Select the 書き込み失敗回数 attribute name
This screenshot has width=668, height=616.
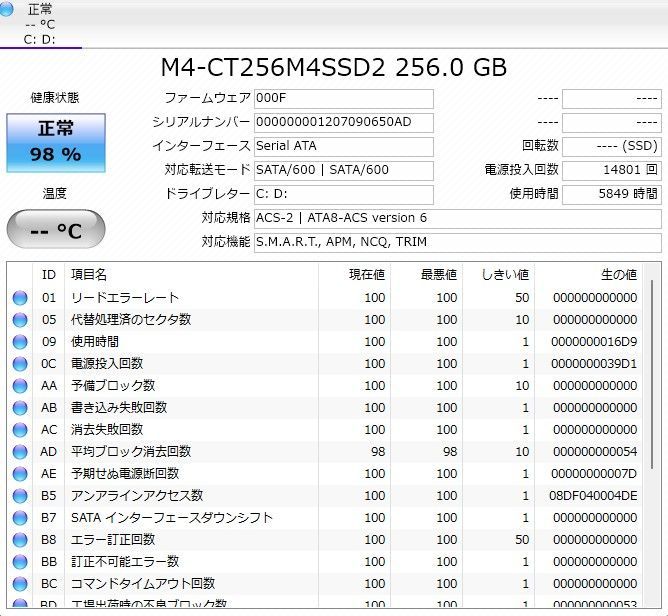(x=119, y=408)
